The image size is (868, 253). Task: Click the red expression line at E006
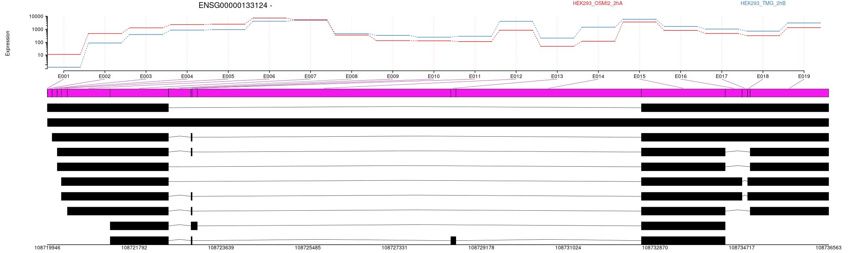[x=269, y=18]
